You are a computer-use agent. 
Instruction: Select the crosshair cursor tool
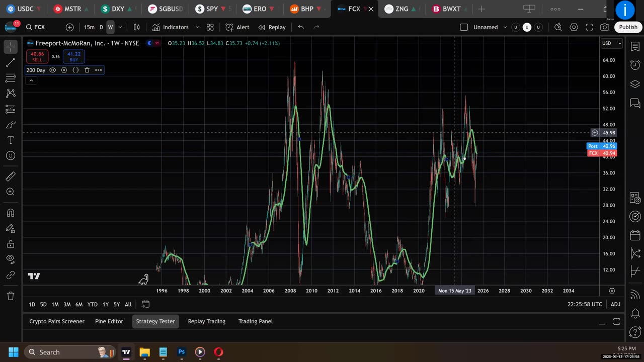(x=11, y=47)
